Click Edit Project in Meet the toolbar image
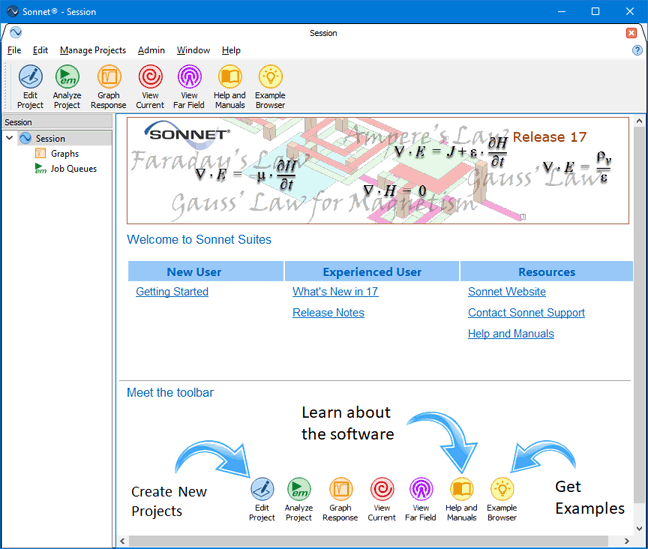 pyautogui.click(x=262, y=499)
